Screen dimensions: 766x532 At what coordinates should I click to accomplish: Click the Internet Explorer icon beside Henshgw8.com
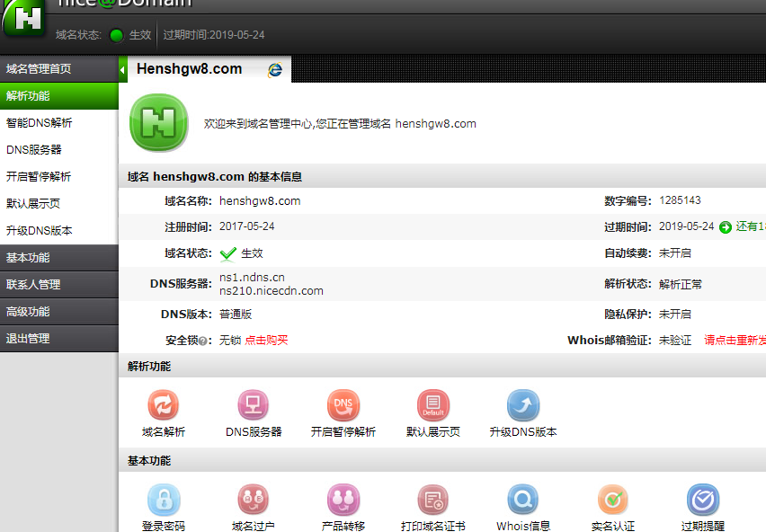[275, 70]
